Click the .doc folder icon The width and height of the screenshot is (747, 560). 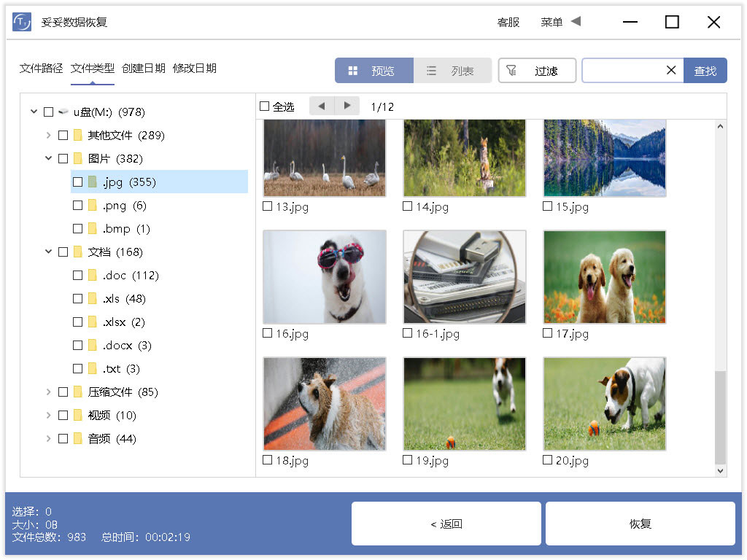pyautogui.click(x=93, y=275)
